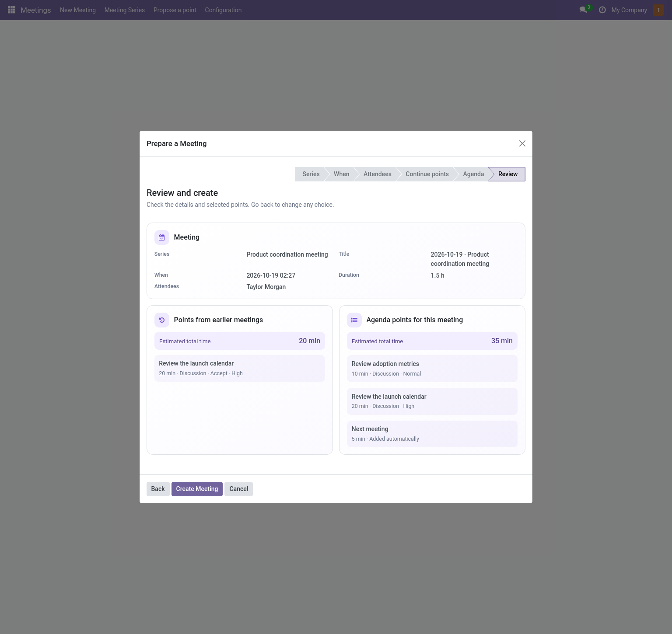672x634 pixels.
Task: Select the Review adoption metrics agenda point
Action: [x=432, y=369]
